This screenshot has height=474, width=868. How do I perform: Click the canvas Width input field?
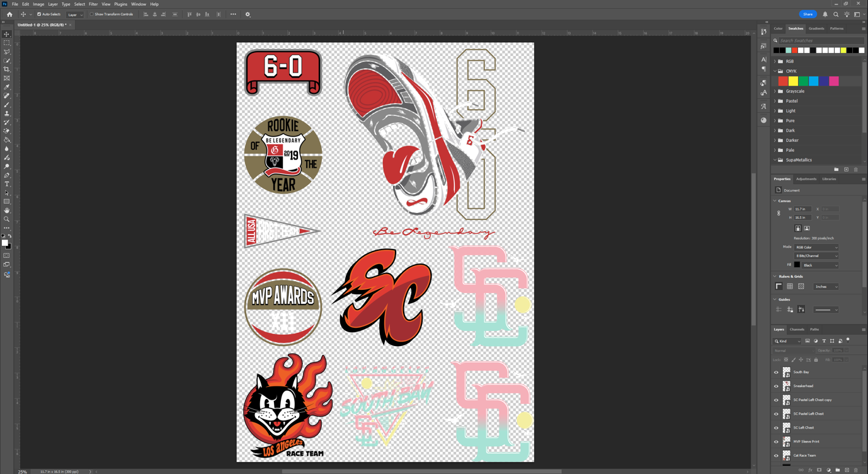coord(802,209)
